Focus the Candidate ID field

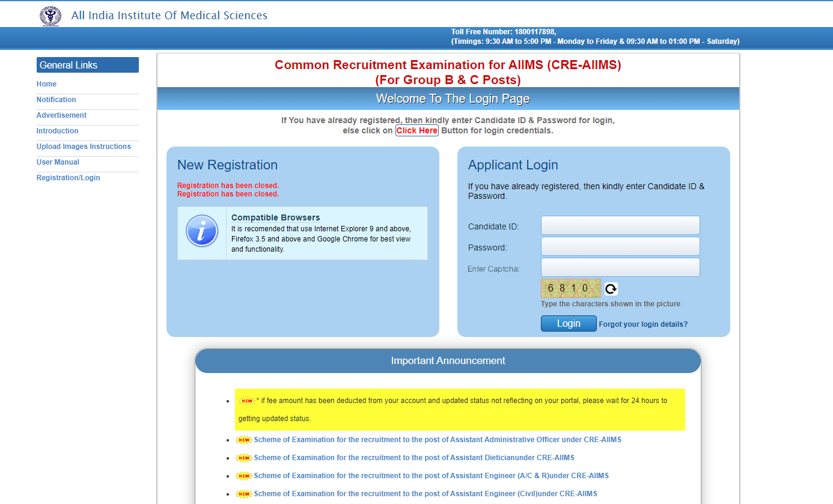(620, 225)
